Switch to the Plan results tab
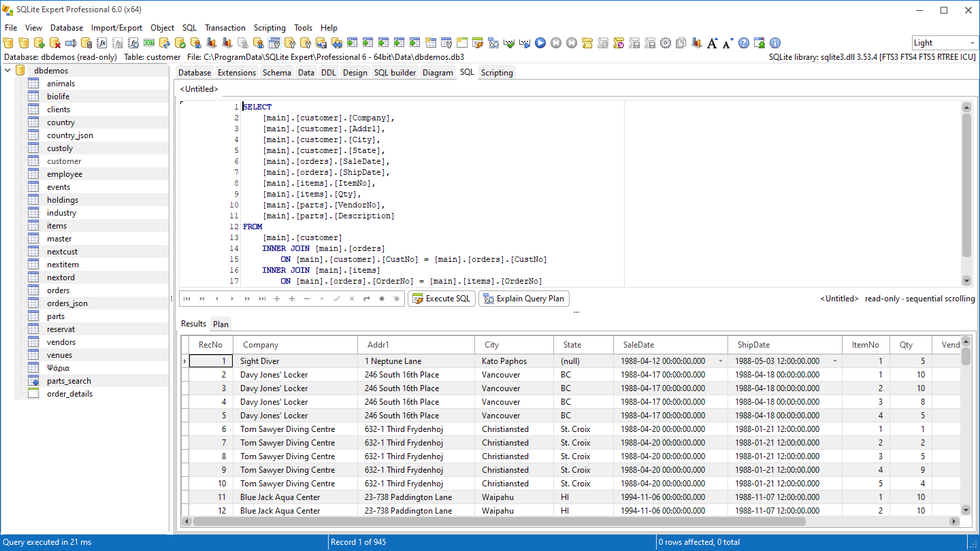The image size is (980, 551). click(x=220, y=324)
